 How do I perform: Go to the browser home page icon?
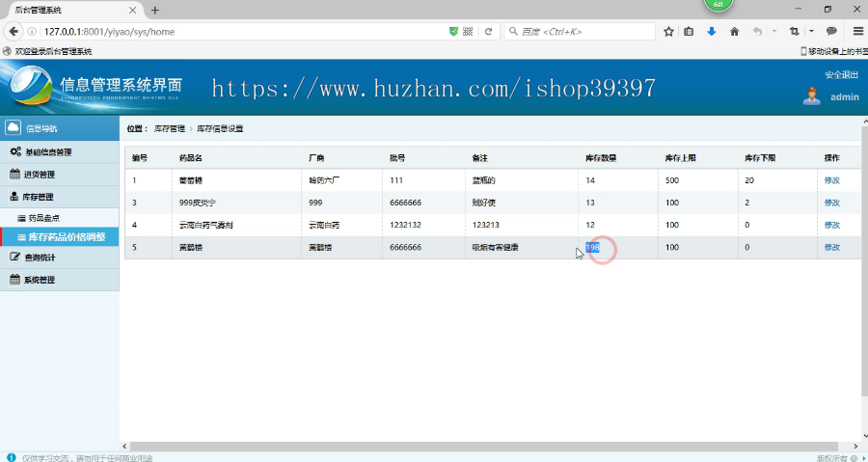click(x=735, y=32)
